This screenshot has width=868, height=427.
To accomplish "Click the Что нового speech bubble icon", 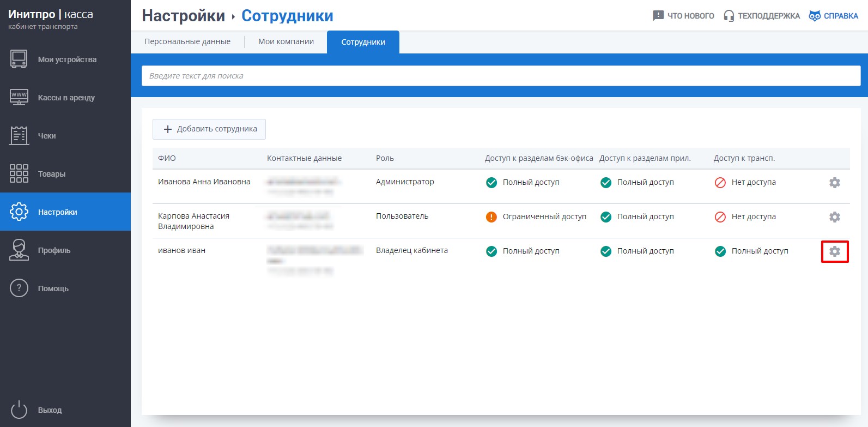I will click(x=658, y=16).
